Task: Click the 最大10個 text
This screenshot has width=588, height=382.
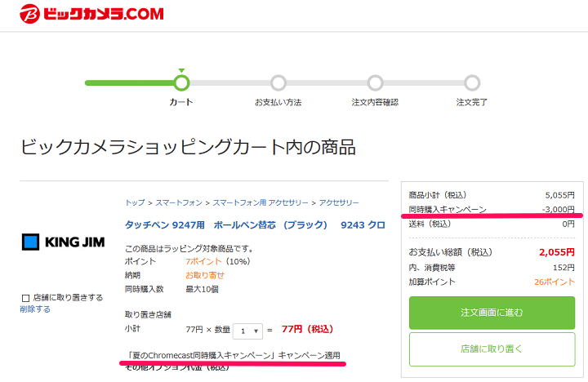Action: 203,289
